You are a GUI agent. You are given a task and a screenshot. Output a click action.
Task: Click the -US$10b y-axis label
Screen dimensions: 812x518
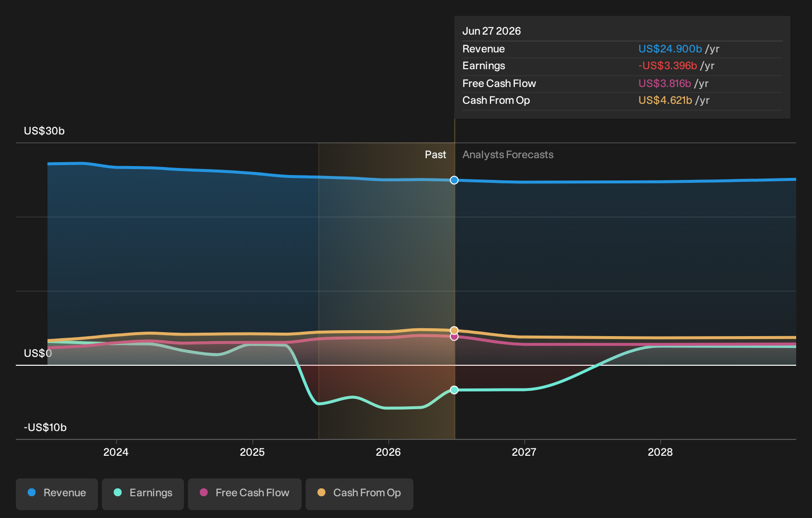tap(45, 428)
